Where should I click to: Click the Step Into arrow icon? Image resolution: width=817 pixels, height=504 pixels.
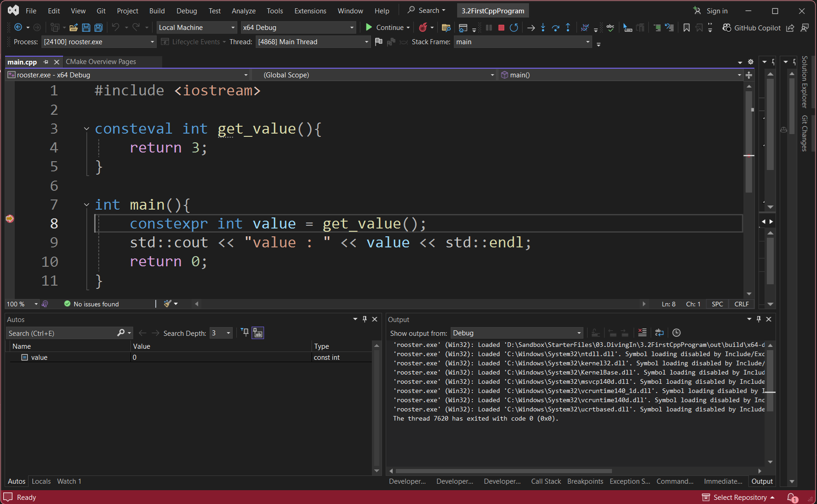pos(543,28)
